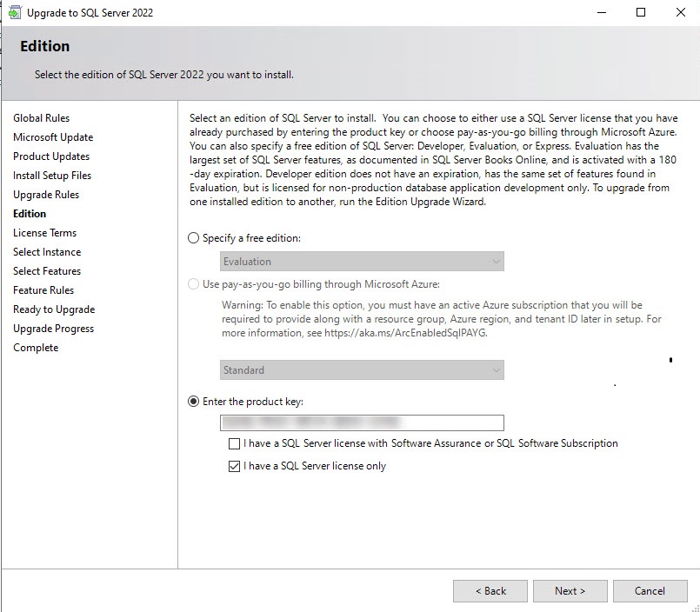Click inside the product key text field
Screen dimensions: 700x612
(362, 423)
